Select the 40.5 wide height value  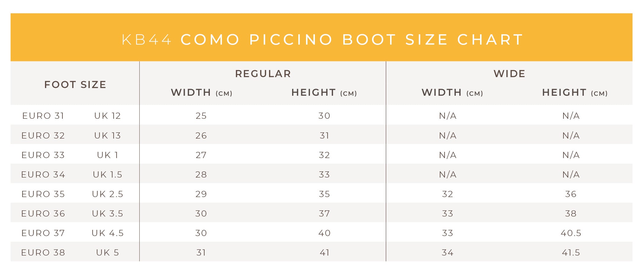[x=571, y=233]
